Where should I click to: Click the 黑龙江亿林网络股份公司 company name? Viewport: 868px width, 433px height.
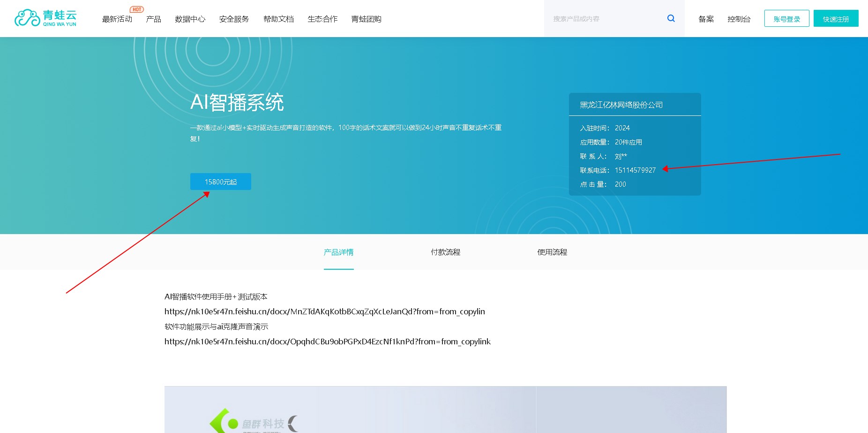pyautogui.click(x=621, y=105)
